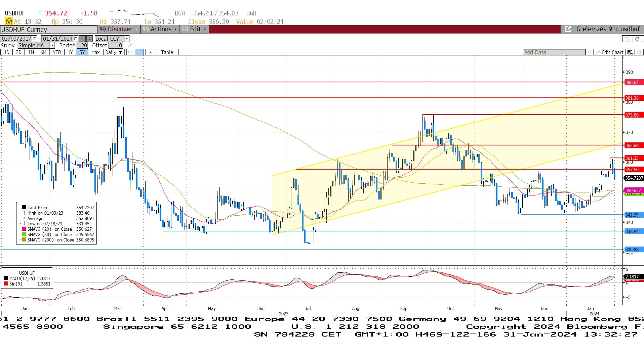Click the 2.1817 MACD value label
The height and width of the screenshot is (353, 644).
click(x=634, y=277)
